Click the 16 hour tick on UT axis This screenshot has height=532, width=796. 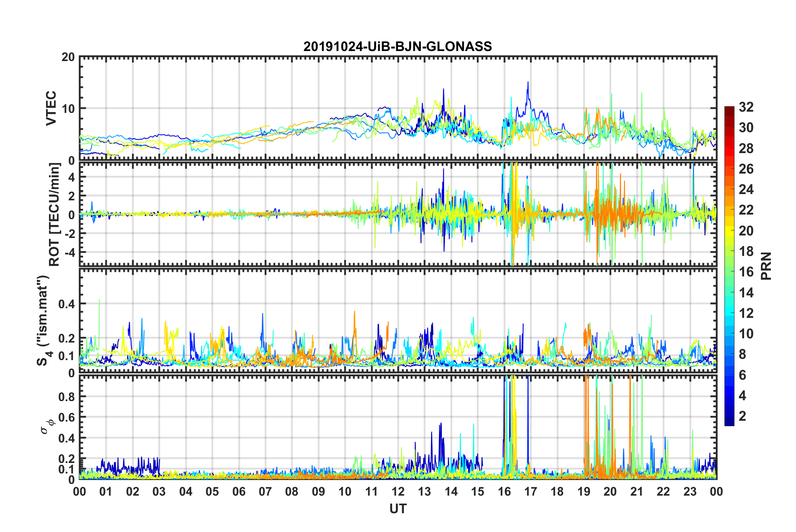click(504, 491)
